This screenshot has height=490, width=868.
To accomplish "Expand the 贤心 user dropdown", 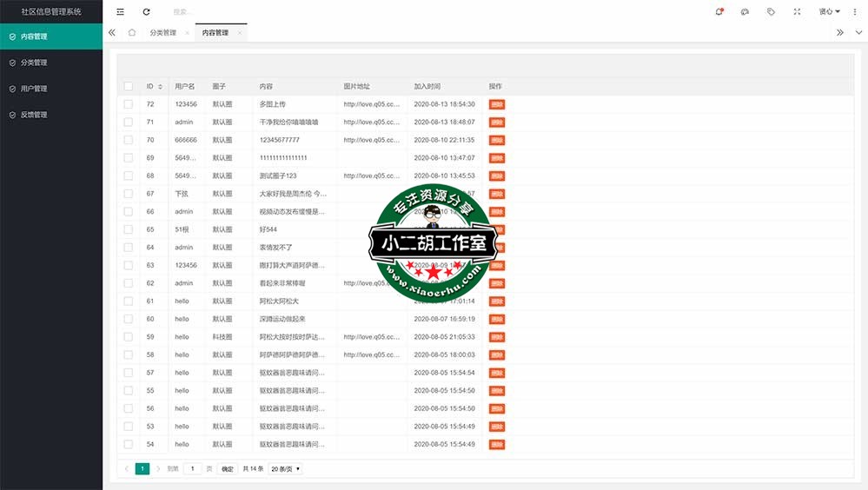I will pyautogui.click(x=829, y=11).
